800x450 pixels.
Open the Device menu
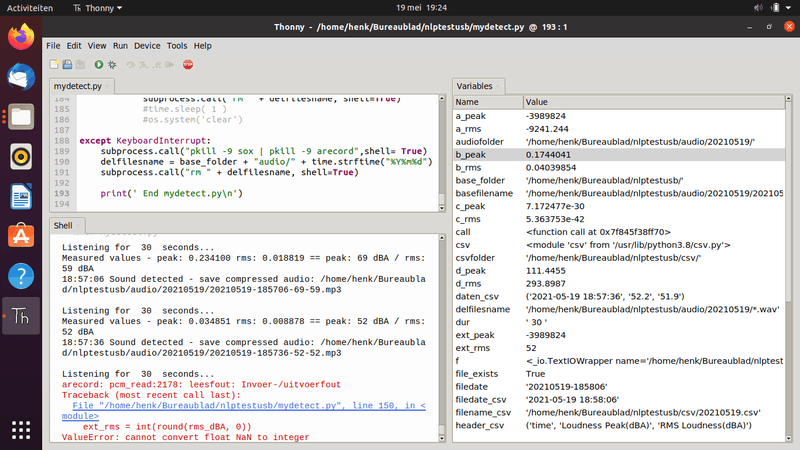pos(147,45)
